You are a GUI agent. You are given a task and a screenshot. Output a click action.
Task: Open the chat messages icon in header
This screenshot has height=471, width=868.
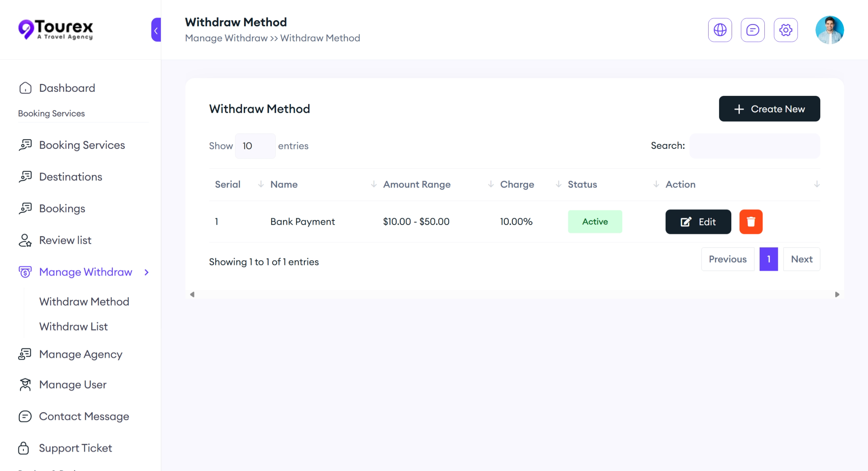click(753, 30)
